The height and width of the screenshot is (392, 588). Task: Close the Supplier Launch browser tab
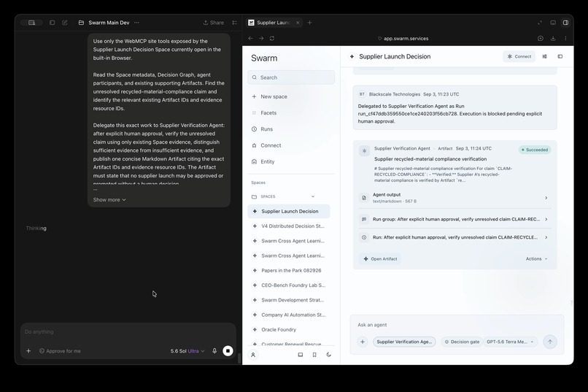298,23
